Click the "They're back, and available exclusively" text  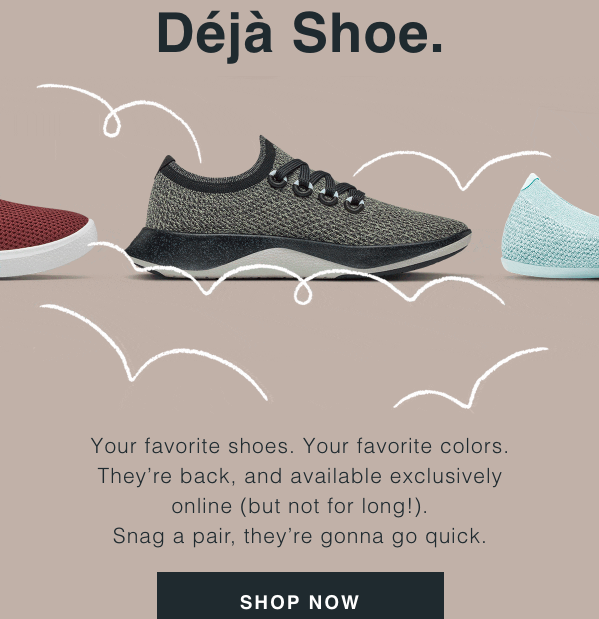(x=300, y=476)
